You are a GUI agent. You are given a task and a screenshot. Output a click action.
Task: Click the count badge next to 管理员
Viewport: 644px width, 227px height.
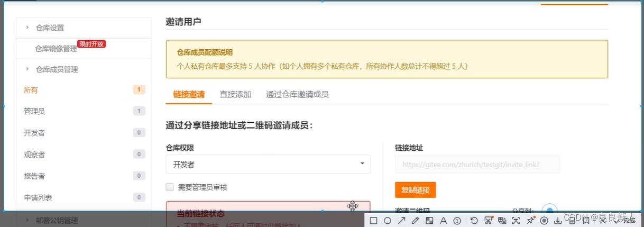click(139, 111)
